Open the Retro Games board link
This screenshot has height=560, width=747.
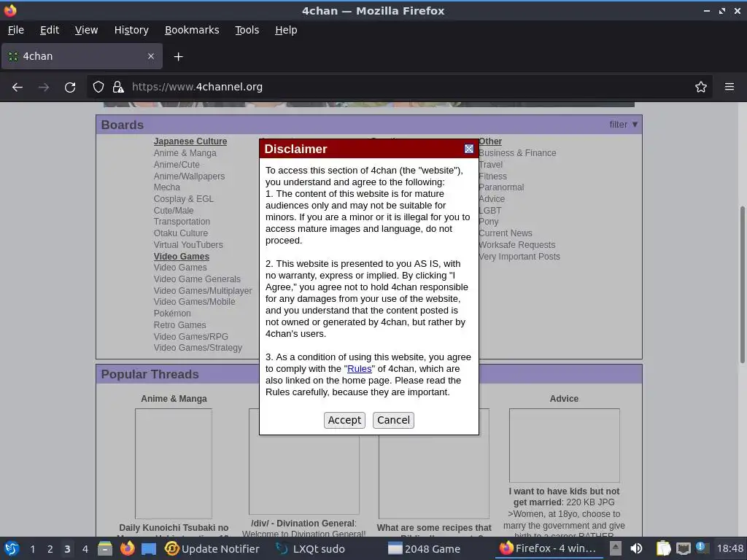[179, 324]
